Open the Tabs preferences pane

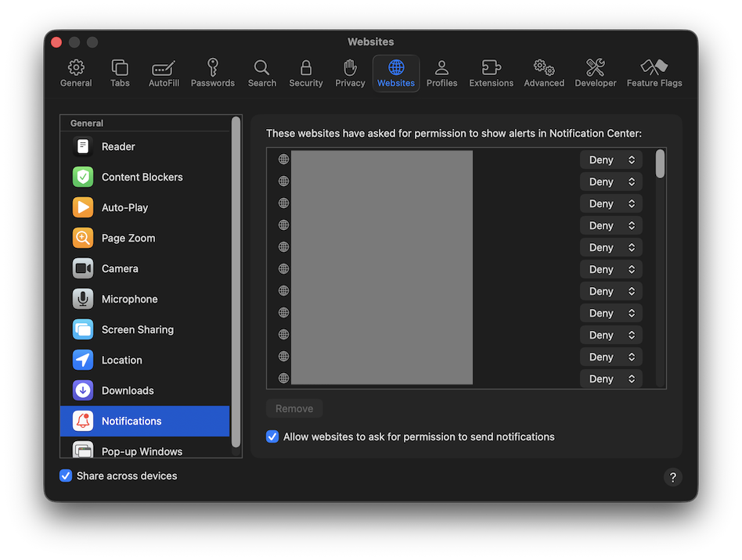pyautogui.click(x=120, y=74)
